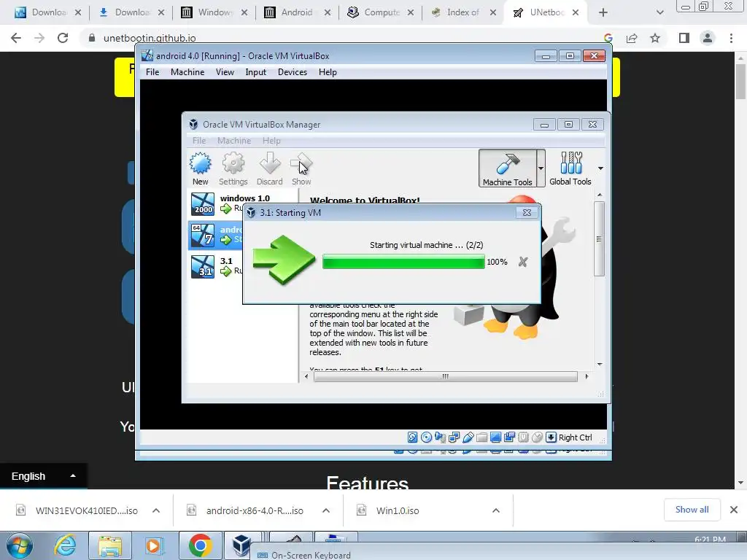The image size is (747, 560).
Task: Click the New VM toolbar icon
Action: [x=200, y=169]
